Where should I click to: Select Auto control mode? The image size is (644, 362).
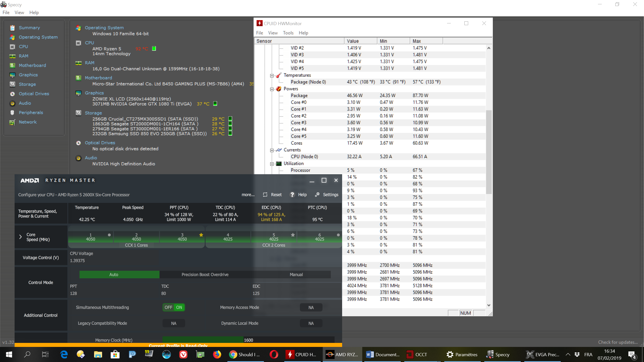pyautogui.click(x=119, y=275)
